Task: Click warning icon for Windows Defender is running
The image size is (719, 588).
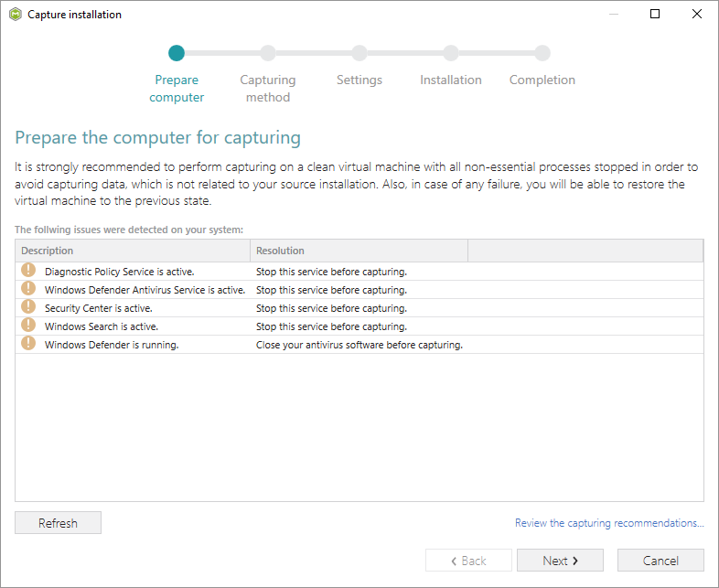Action: (28, 343)
